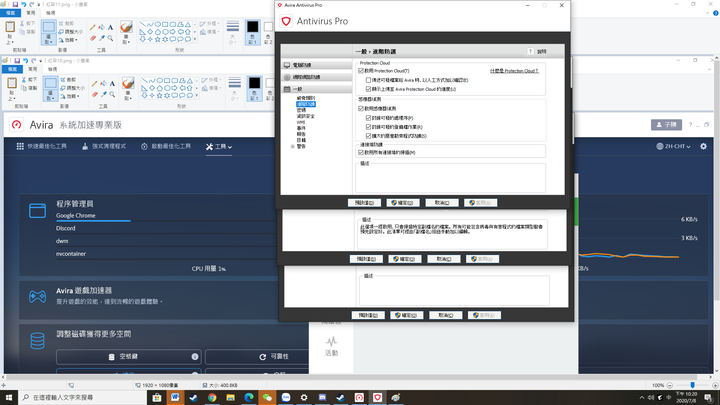Pick the right arrow shape in 紅傘11.png Paint

[173, 32]
